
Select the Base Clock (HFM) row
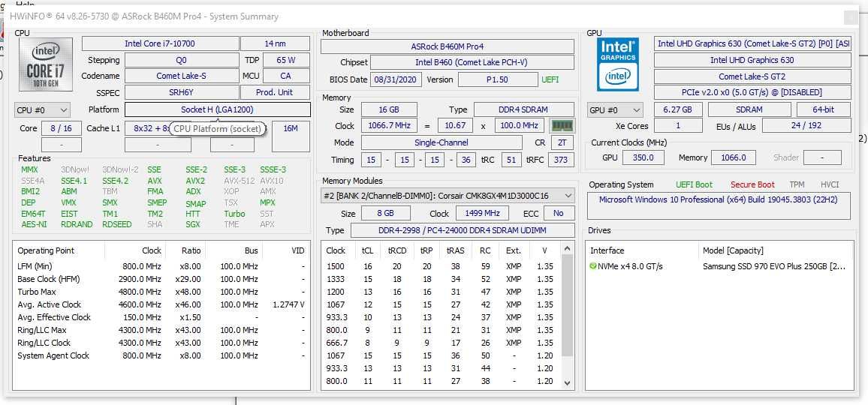161,279
